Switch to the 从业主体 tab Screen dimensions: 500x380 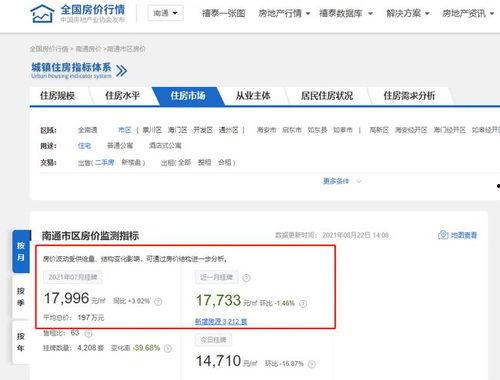(253, 96)
